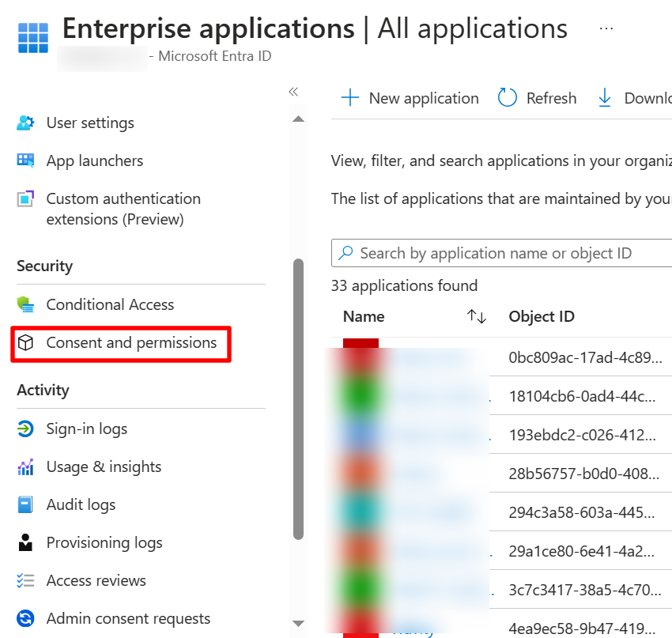The image size is (672, 638).
Task: Open Audit logs
Action: [x=81, y=504]
